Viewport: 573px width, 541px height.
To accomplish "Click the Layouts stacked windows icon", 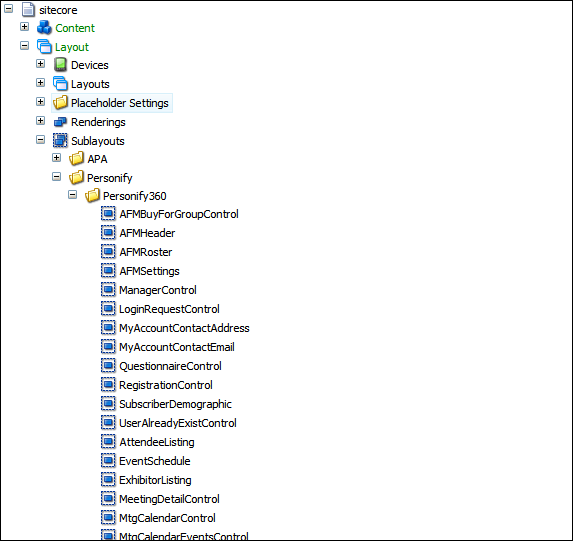I will coord(60,84).
